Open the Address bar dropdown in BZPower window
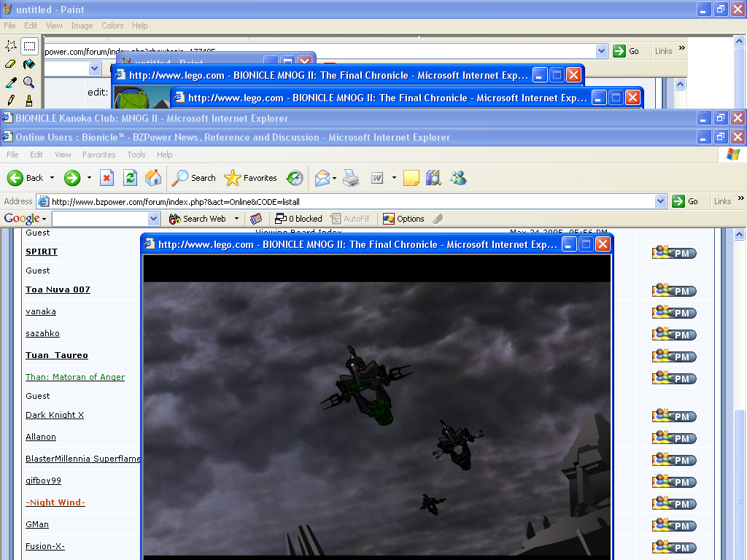Viewport: 747px width, 560px height. [x=660, y=201]
